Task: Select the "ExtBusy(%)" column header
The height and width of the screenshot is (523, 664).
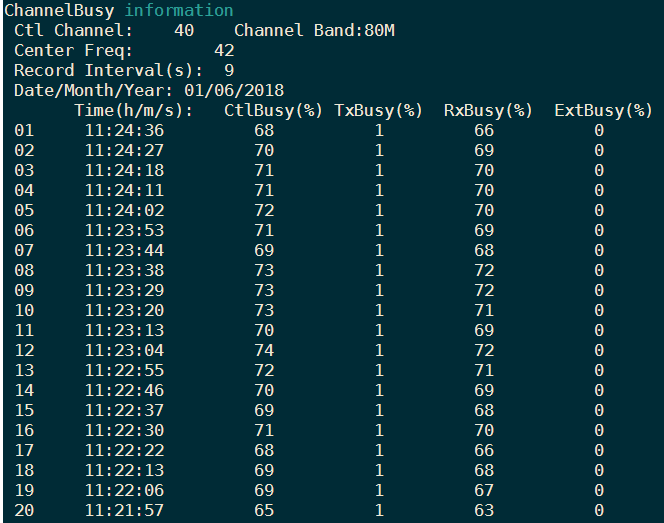Action: click(x=603, y=110)
